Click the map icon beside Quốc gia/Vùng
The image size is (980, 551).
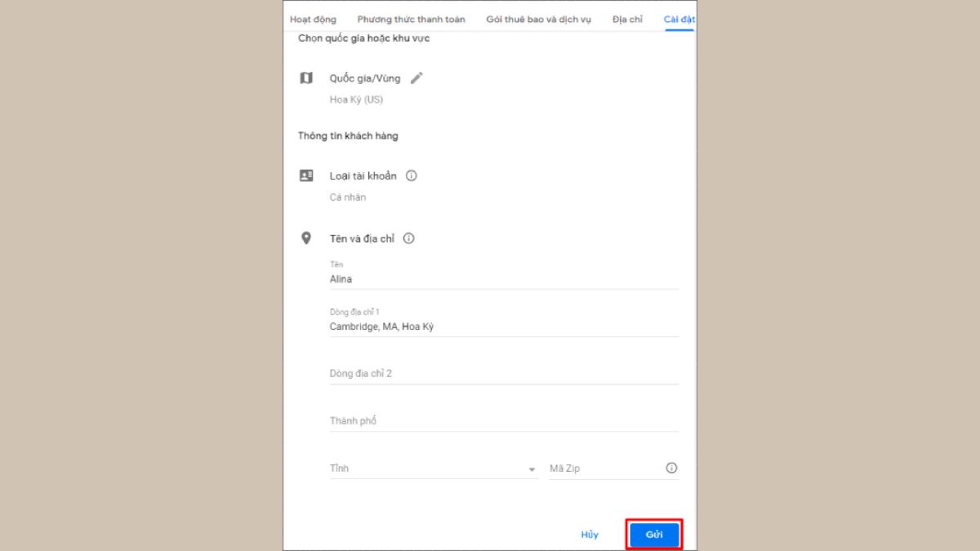click(306, 78)
